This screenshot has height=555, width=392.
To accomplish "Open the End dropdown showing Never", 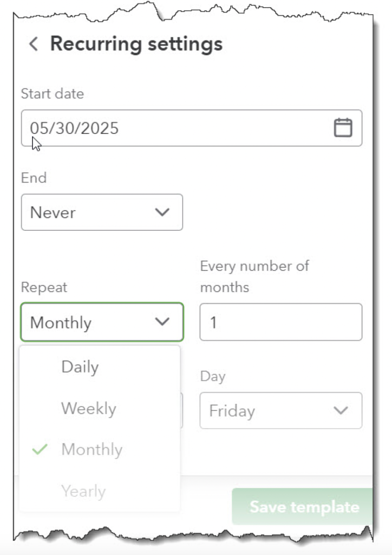I will [102, 212].
